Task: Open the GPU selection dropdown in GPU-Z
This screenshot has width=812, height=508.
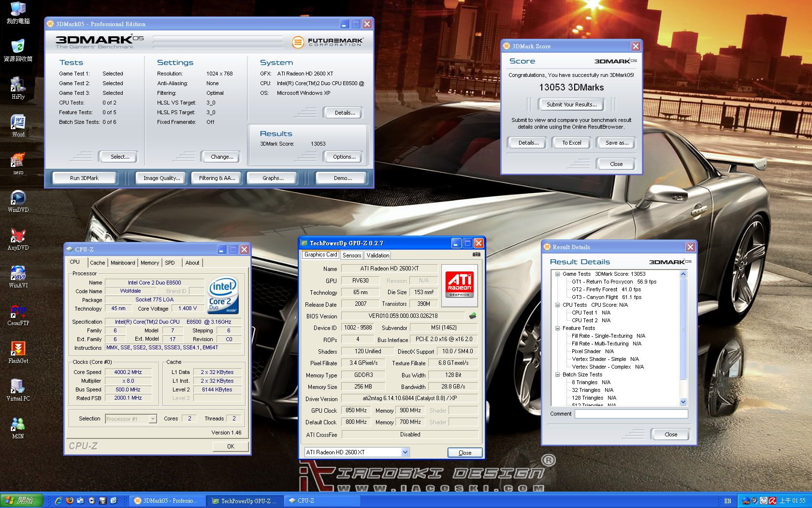Action: [x=405, y=452]
